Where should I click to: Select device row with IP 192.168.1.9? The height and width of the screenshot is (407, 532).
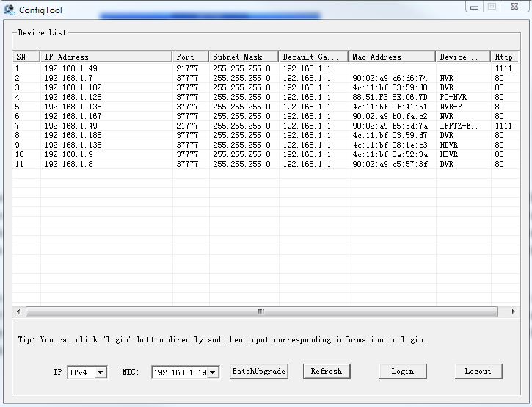coord(266,154)
